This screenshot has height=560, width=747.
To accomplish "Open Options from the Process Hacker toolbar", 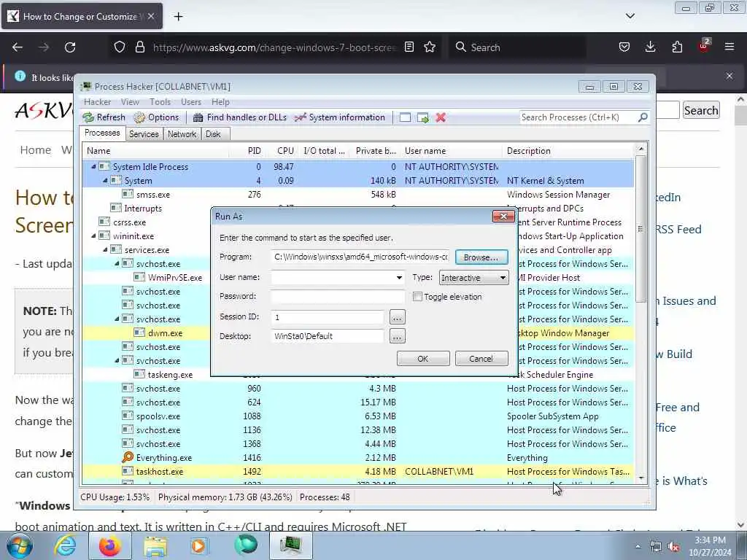I will tap(156, 117).
